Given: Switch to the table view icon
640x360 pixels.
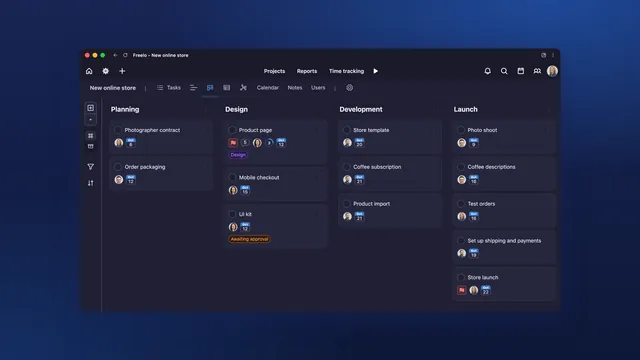Looking at the screenshot, I should click(227, 88).
